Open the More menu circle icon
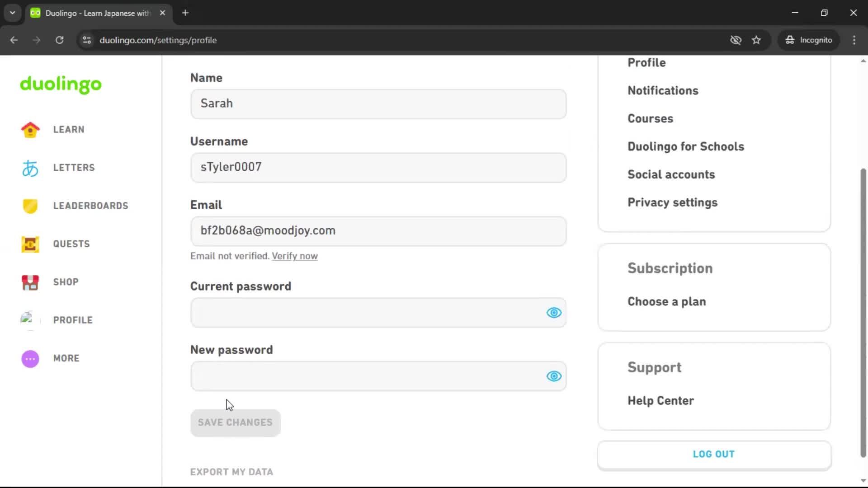This screenshot has width=868, height=488. [30, 358]
